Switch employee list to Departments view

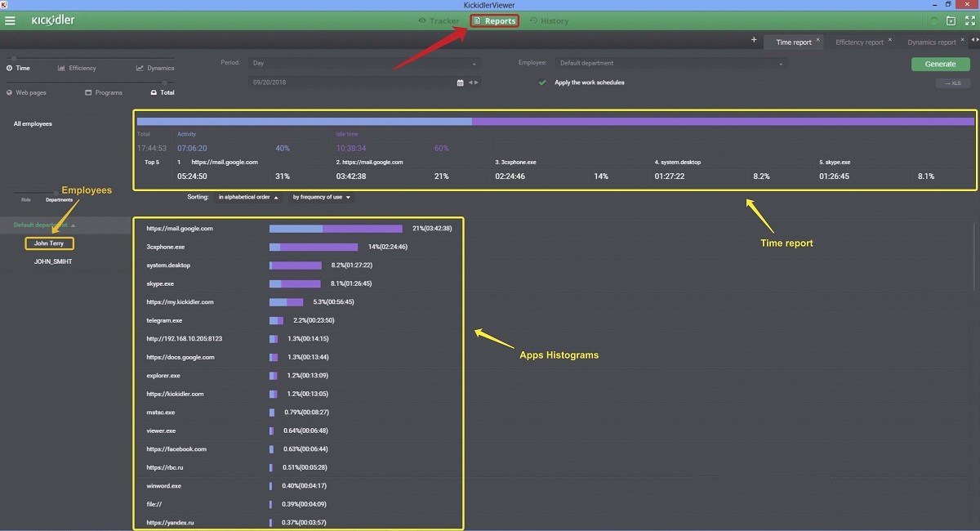click(x=59, y=199)
